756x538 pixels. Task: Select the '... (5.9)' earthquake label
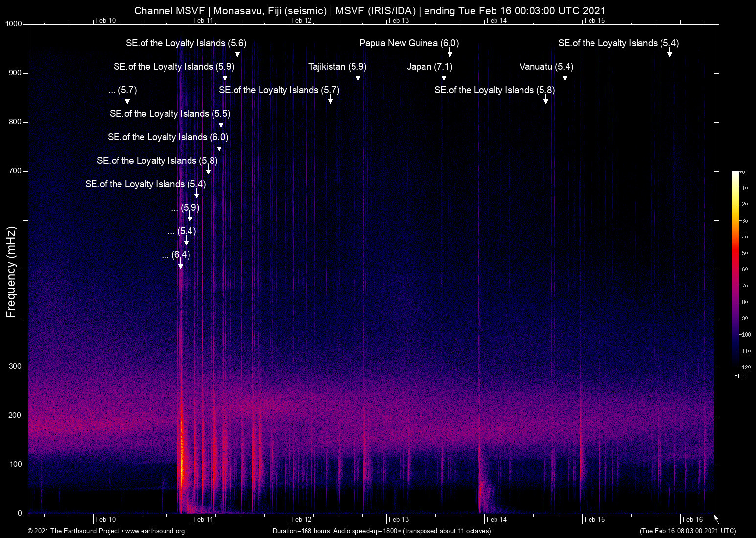pyautogui.click(x=185, y=208)
